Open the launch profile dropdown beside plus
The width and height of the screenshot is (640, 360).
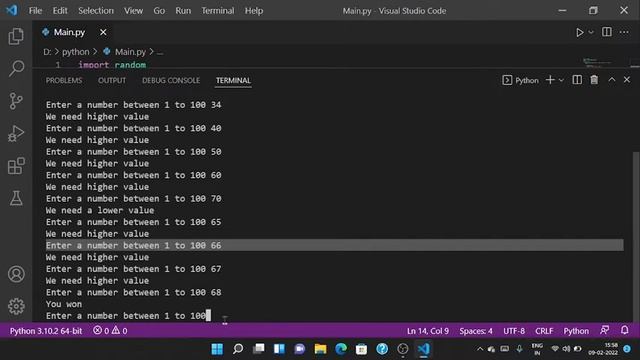(x=561, y=80)
